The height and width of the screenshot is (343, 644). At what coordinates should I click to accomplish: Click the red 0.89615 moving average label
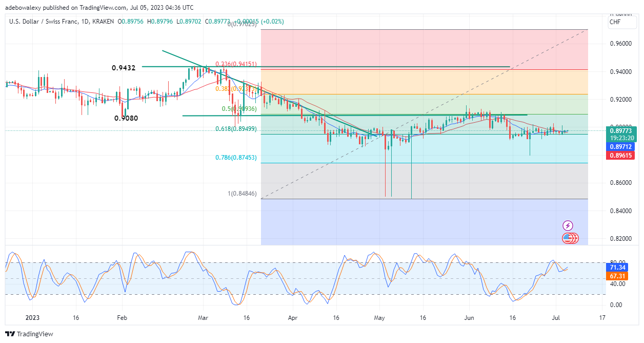tap(621, 155)
